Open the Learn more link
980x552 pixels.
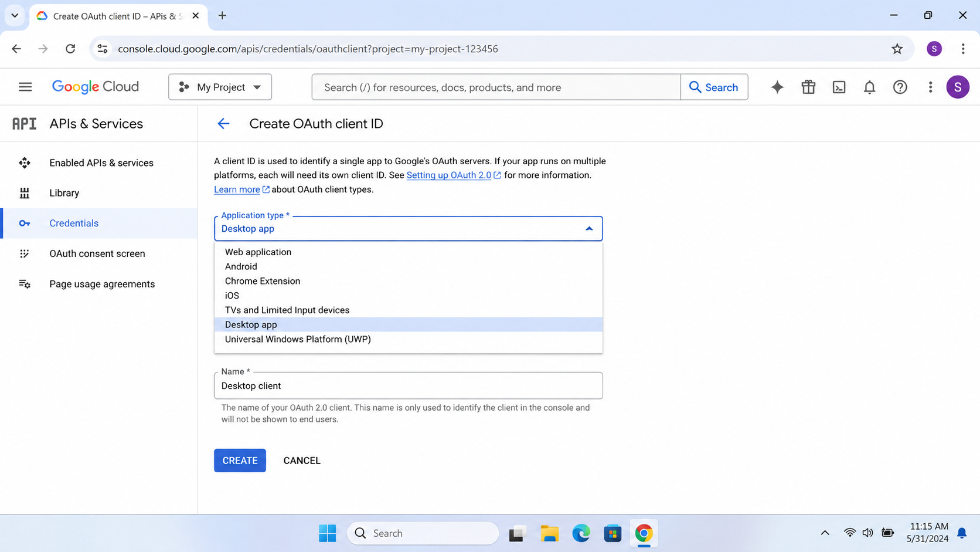pos(241,189)
